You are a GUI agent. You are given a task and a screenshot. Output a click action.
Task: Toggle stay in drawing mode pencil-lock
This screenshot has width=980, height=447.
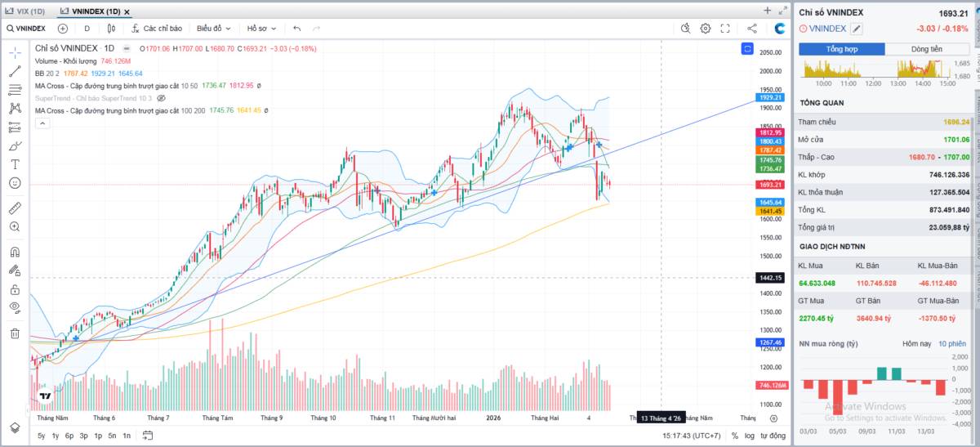click(15, 270)
